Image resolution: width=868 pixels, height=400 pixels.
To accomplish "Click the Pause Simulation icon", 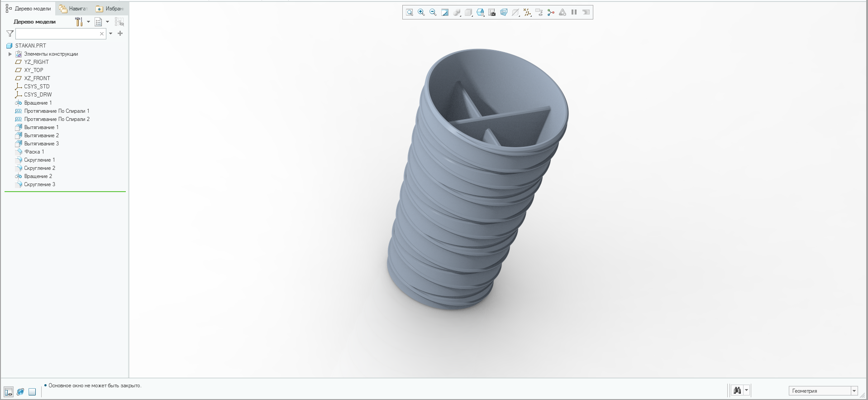I will 574,13.
